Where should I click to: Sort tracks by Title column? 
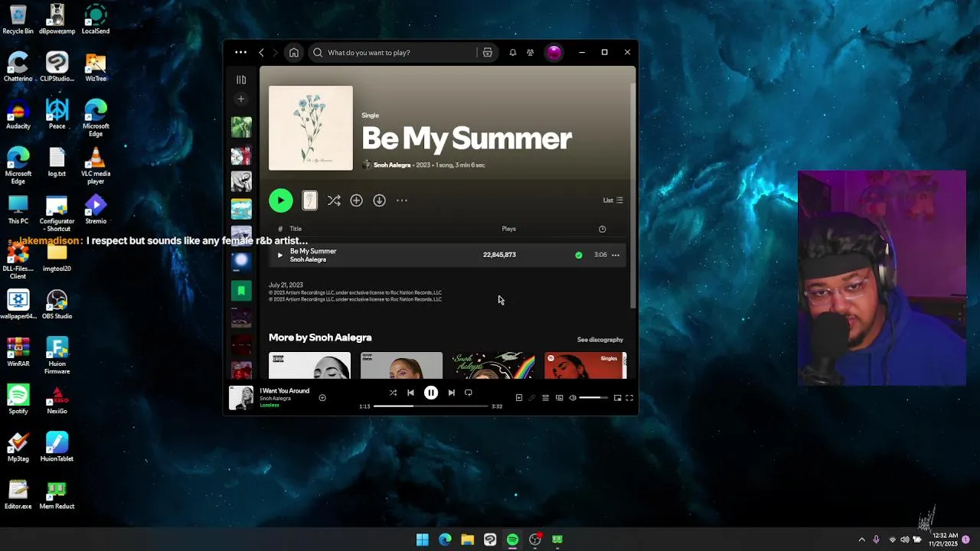[x=296, y=229]
